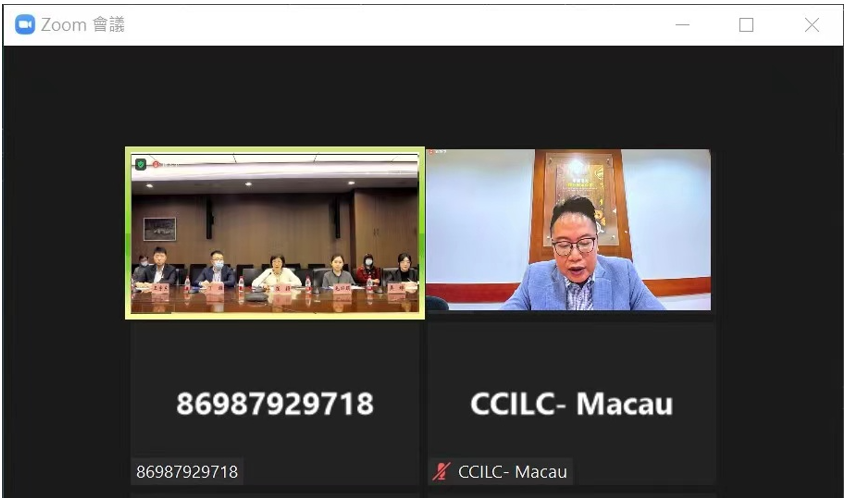Viewport: 849px width, 498px height.
Task: Click the small red icon atop speaker's video
Action: (x=432, y=152)
